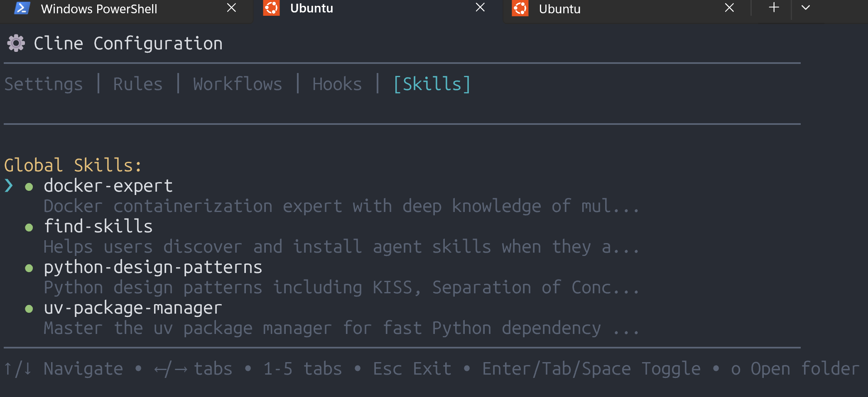Screen dimensions: 868x397
Task: Click the selection arrow beside docker-expert
Action: 9,185
